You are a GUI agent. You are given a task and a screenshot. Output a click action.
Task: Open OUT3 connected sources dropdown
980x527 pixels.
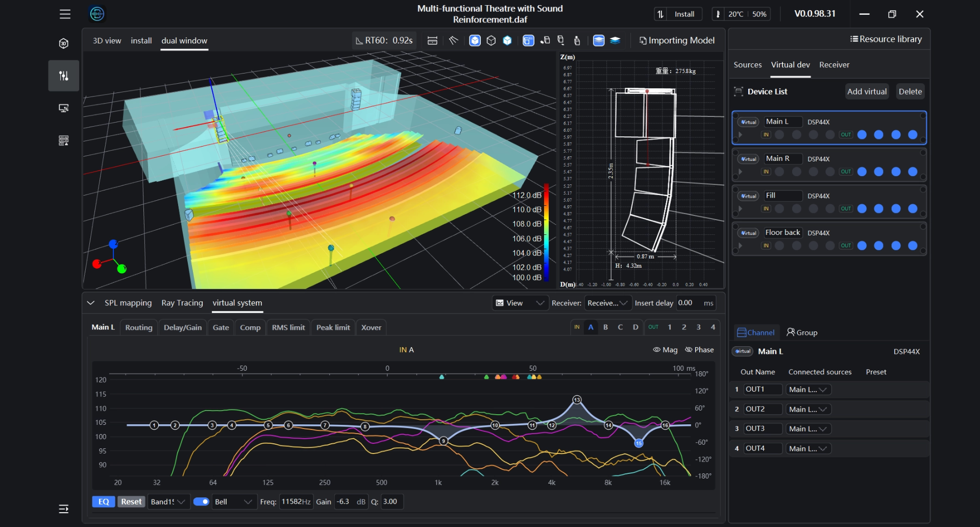(808, 429)
